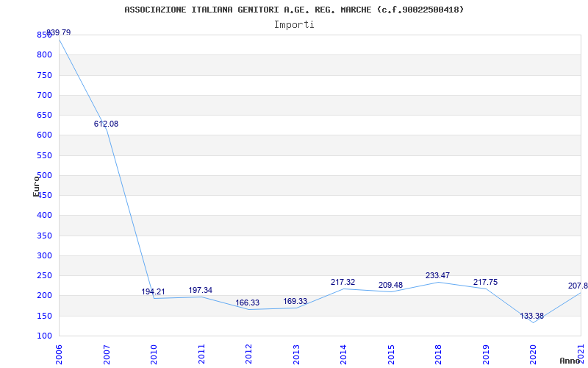Click the 207.8 label at 2021
588x368 pixels.
point(578,286)
